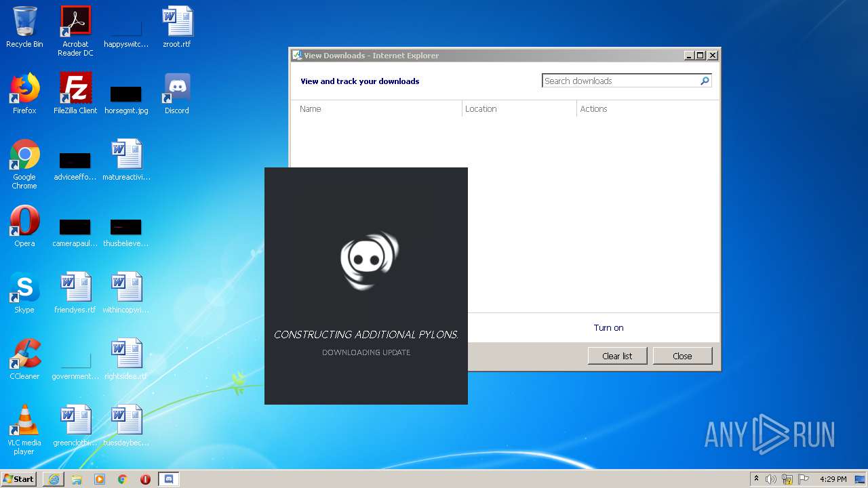The image size is (868, 488).
Task: Open the withincopyri... document icon
Action: [126, 293]
